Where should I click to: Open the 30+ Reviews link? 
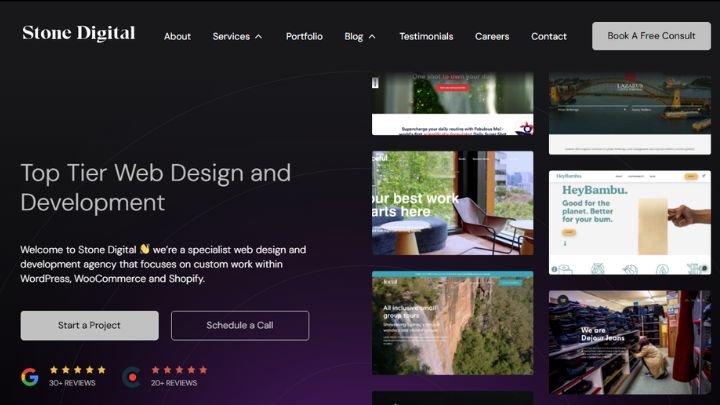click(x=72, y=383)
